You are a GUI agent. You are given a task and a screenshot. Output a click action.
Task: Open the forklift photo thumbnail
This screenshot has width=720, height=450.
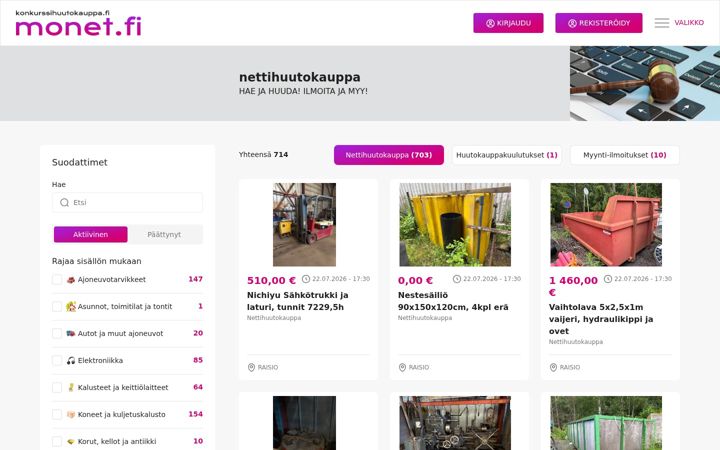point(304,225)
